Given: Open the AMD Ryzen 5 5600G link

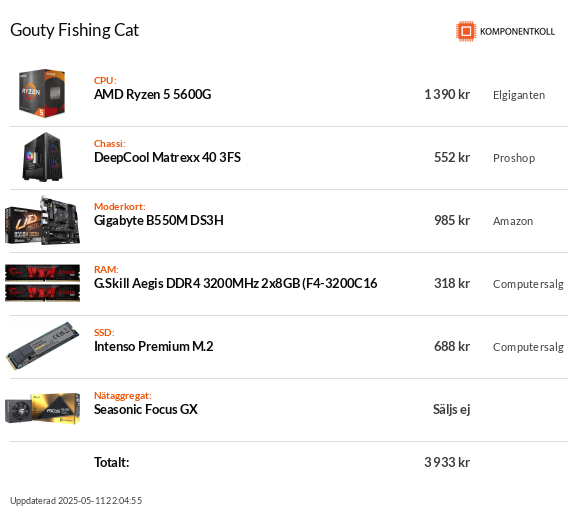Looking at the screenshot, I should click(x=153, y=95).
